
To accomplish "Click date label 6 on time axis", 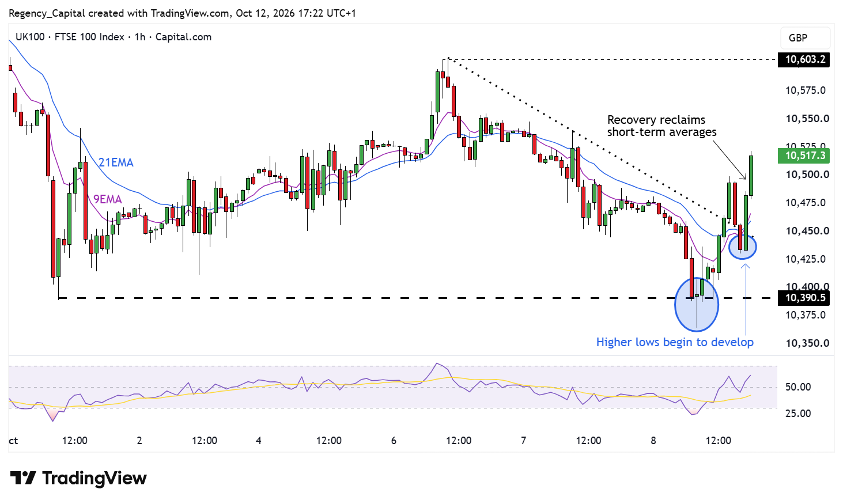I will (x=394, y=441).
